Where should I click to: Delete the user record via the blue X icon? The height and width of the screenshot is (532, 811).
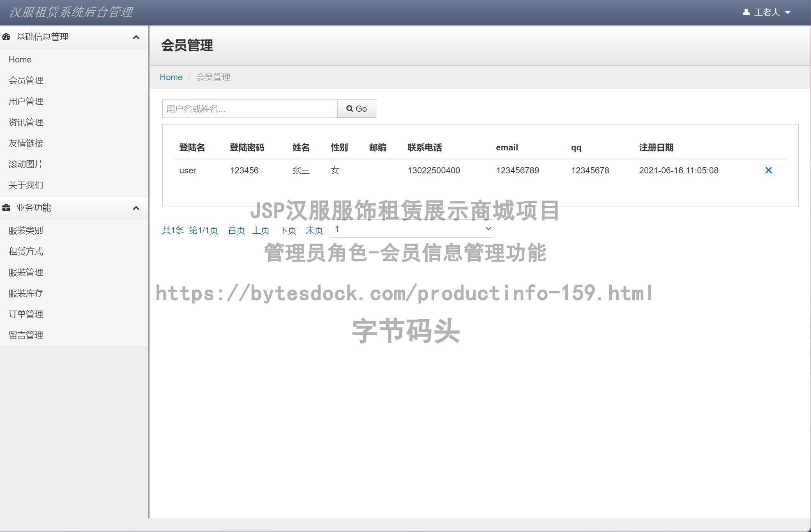pos(769,170)
